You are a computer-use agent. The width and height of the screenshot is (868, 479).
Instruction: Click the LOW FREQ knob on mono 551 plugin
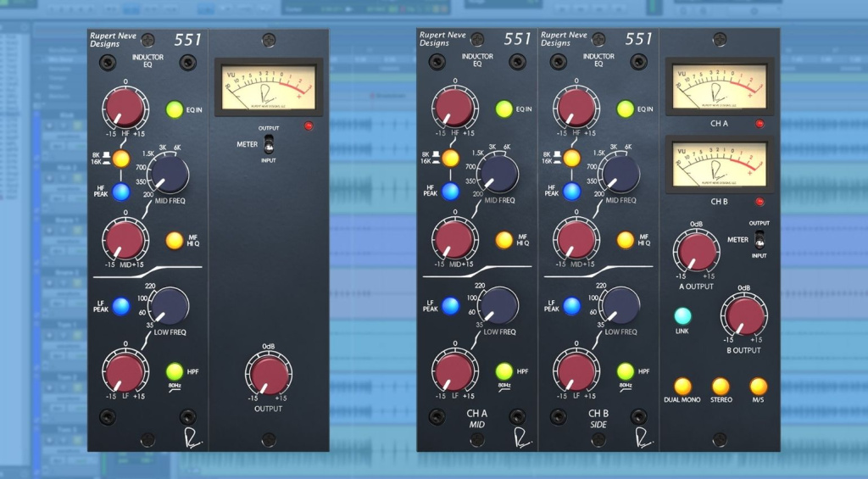point(169,306)
